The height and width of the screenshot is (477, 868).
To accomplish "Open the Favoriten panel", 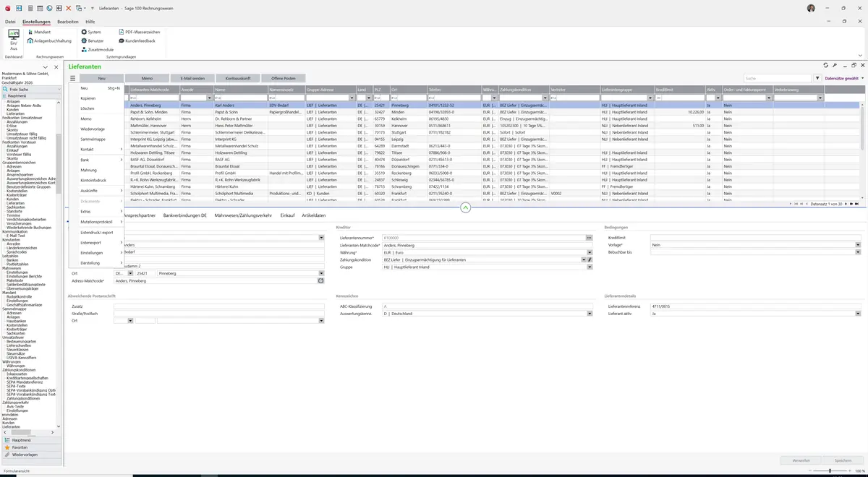I will (x=31, y=447).
